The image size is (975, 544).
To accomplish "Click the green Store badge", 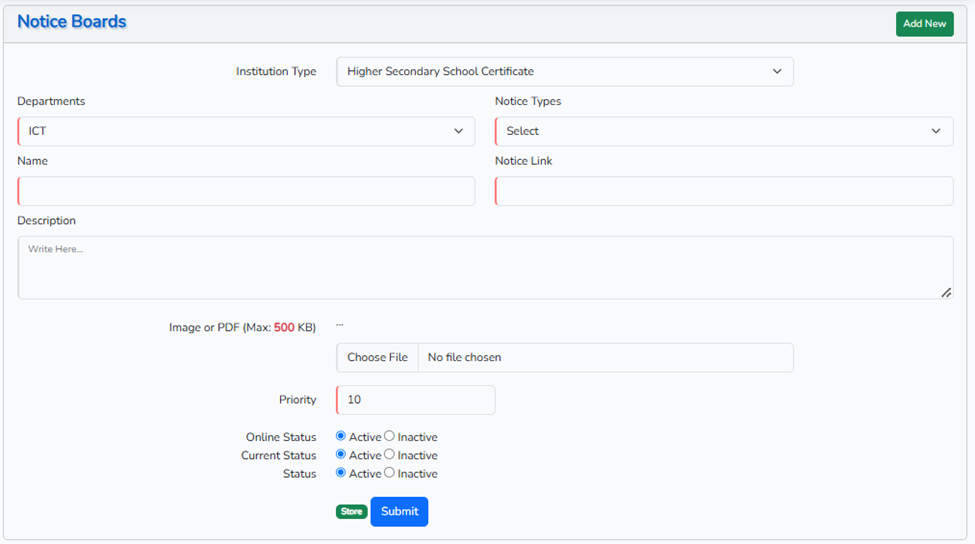I will tap(351, 512).
